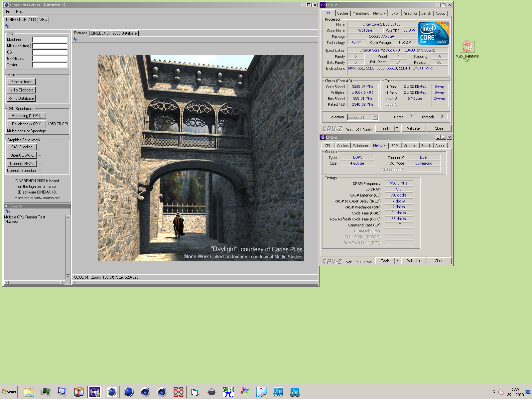Image resolution: width=532 pixels, height=399 pixels.
Task: Click Start all tests button
Action: coord(21,82)
